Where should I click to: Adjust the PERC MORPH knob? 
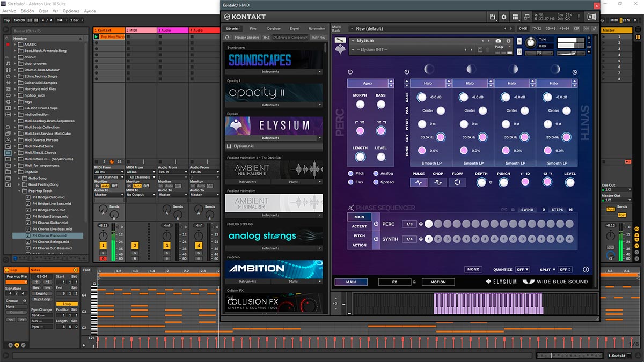pyautogui.click(x=360, y=104)
